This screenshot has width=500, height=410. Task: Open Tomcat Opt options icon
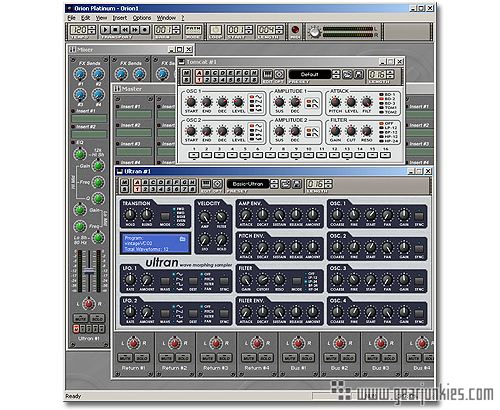coord(279,74)
